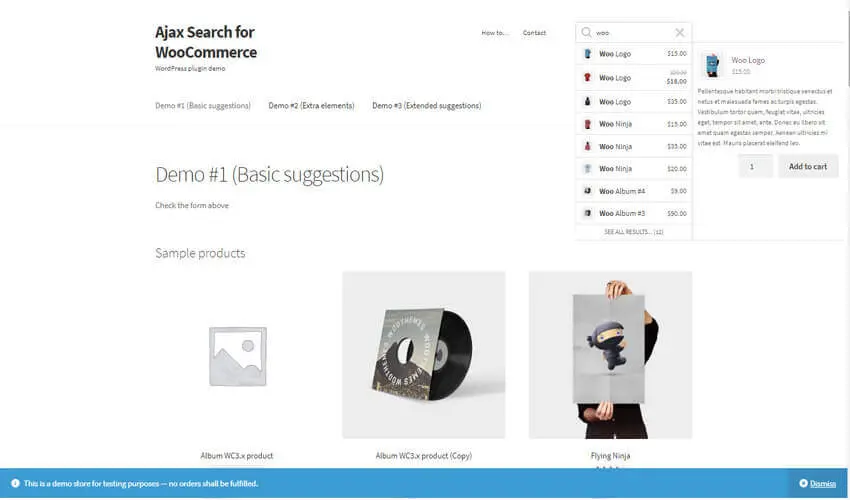Click See All Results link
This screenshot has width=850, height=500.
point(634,232)
